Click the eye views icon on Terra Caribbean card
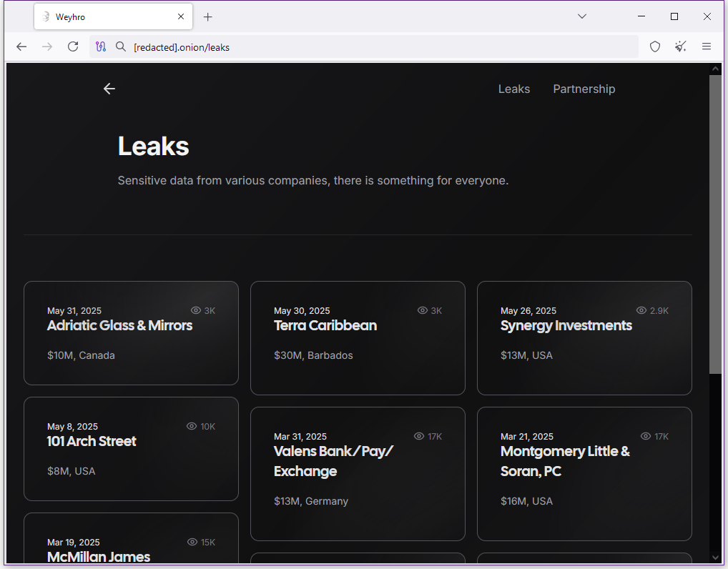The width and height of the screenshot is (728, 569). point(423,310)
